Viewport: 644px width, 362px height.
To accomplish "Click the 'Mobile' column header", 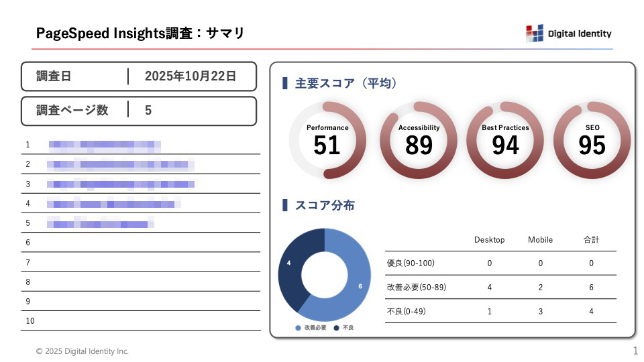I will pos(540,240).
